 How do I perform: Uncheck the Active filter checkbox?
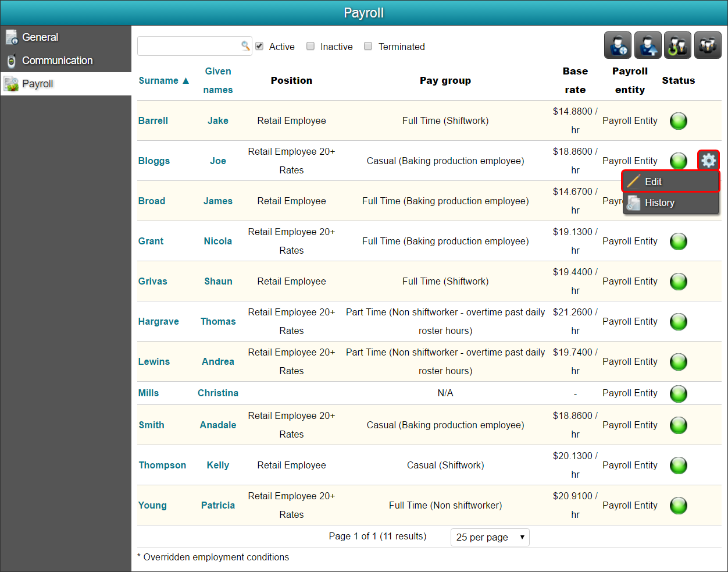click(x=259, y=46)
